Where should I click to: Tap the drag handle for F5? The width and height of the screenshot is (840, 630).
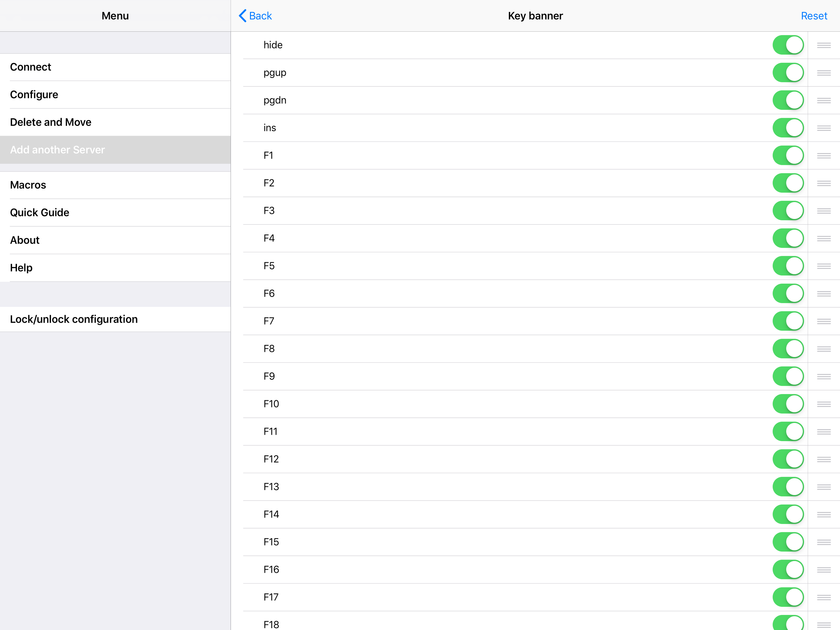(x=823, y=266)
